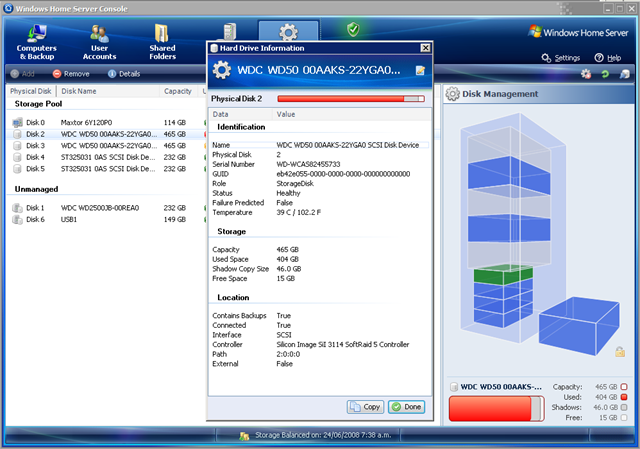
Task: Click the red-gear settings toolbar icon
Action: point(586,74)
